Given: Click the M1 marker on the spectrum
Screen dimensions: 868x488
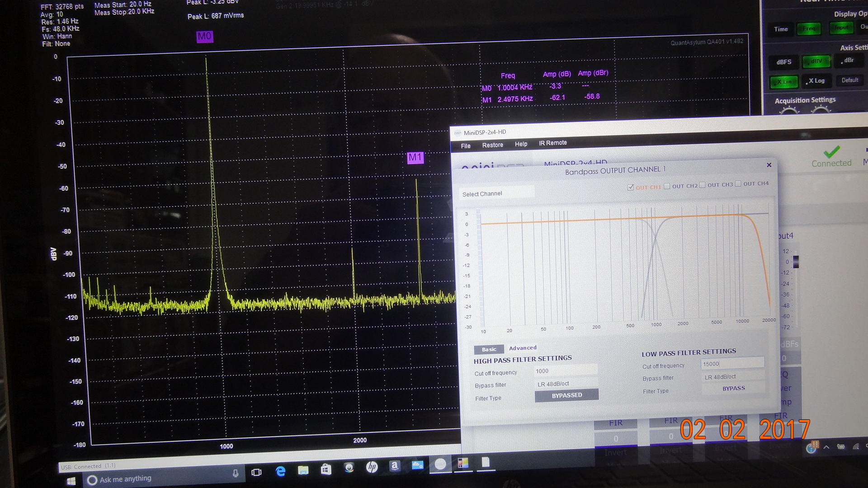Looking at the screenshot, I should click(415, 158).
